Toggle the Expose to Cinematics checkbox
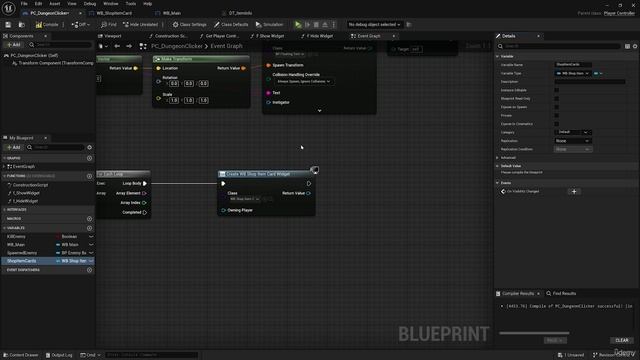Viewport: 640px width, 360px height. [557, 124]
